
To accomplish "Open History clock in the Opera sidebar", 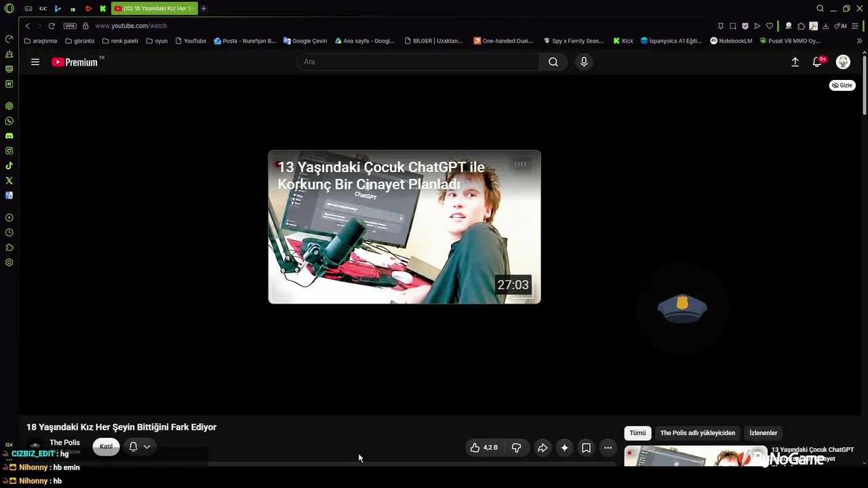I will coord(9,232).
